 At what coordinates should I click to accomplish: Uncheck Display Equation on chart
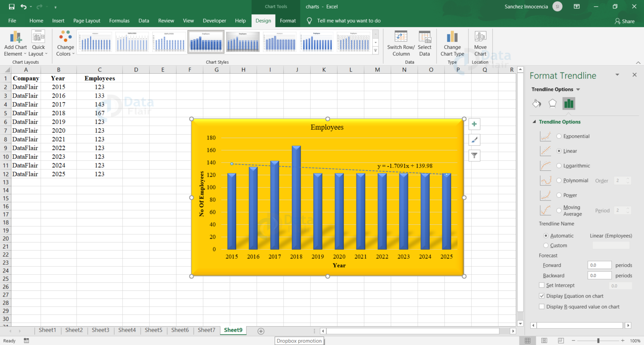point(542,296)
